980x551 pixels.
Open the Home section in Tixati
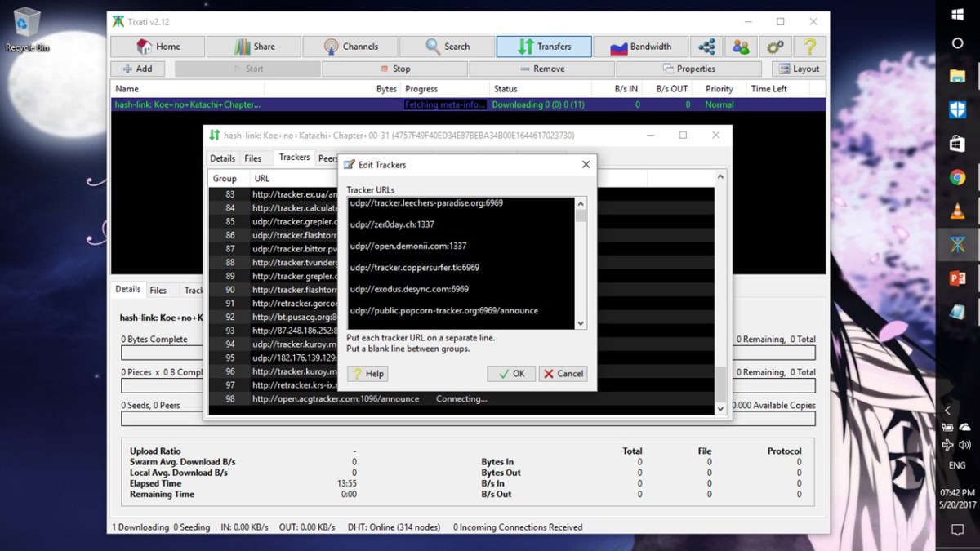[158, 47]
